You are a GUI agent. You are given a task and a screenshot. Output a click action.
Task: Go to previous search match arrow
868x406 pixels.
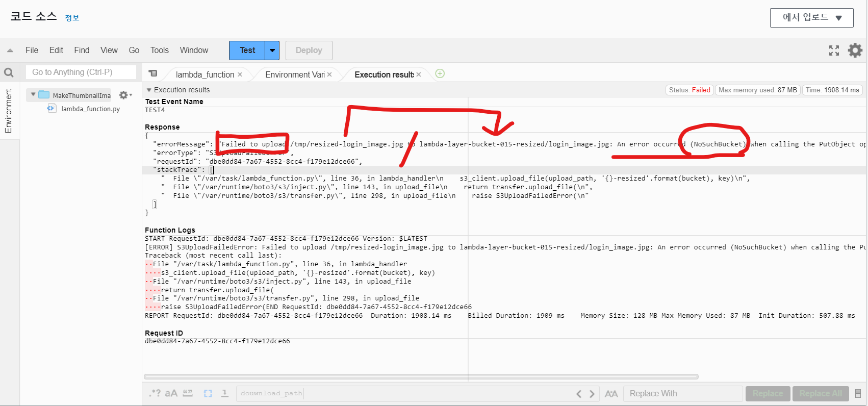[x=579, y=394]
